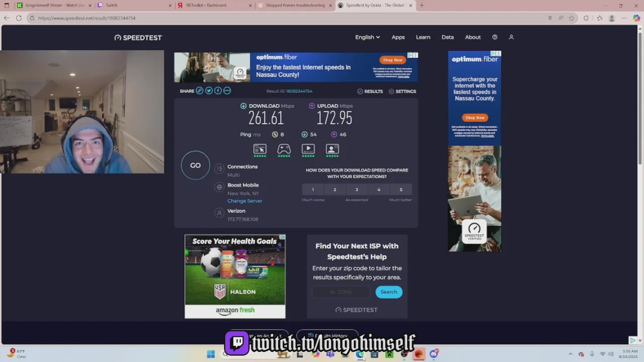
Task: Open the Result ID 18082344754 link
Action: point(299,91)
